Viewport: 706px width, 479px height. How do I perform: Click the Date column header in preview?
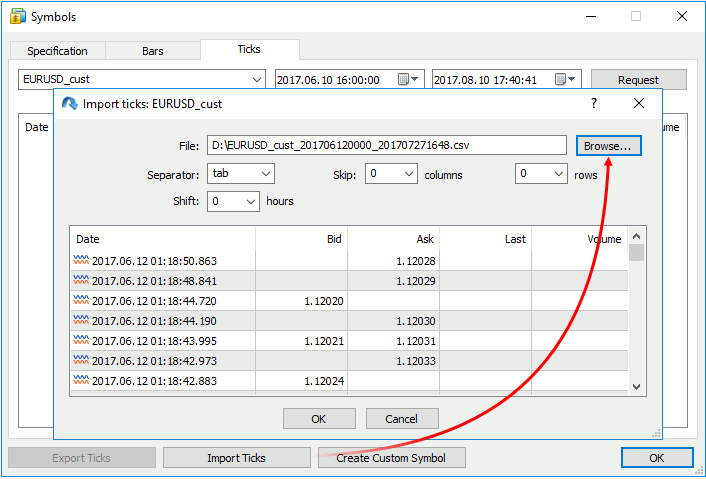(x=163, y=239)
